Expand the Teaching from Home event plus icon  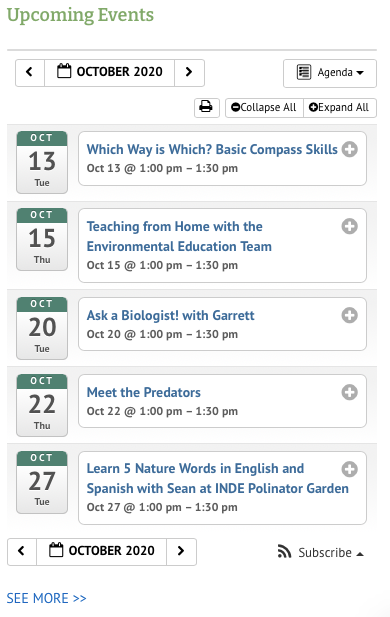[x=349, y=226]
